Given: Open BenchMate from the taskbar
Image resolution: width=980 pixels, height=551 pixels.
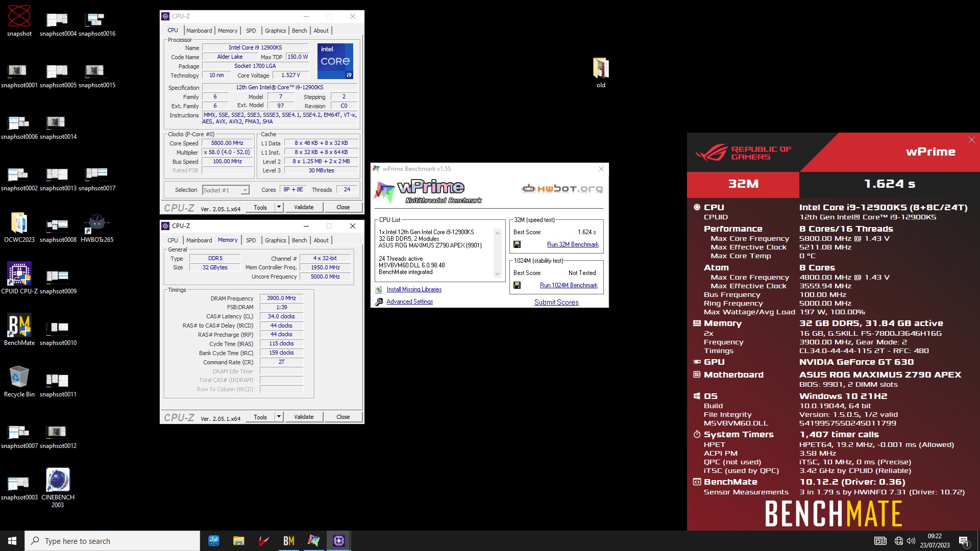Looking at the screenshot, I should coord(288,541).
